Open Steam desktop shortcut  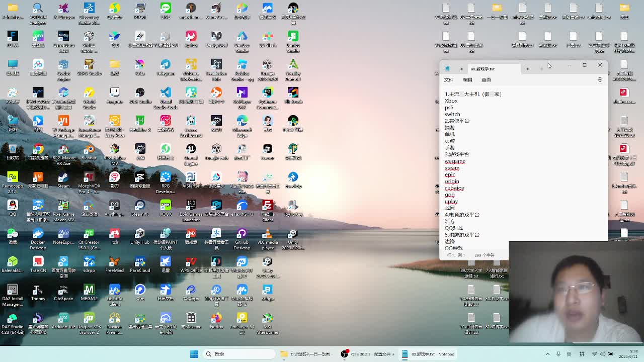pos(63,180)
